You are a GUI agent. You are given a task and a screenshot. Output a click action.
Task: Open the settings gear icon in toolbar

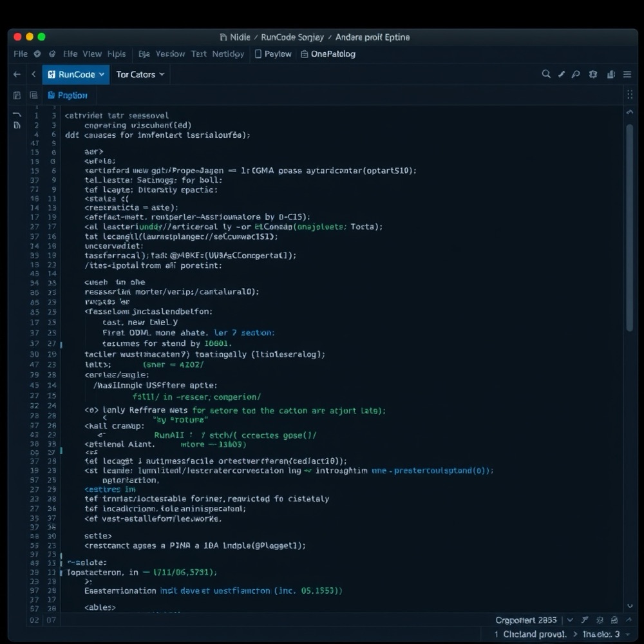coord(592,74)
